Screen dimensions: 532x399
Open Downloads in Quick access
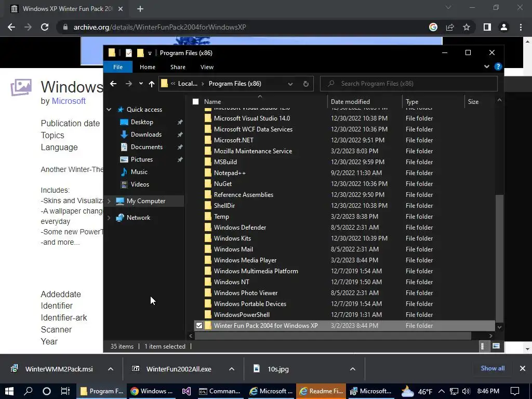click(146, 135)
